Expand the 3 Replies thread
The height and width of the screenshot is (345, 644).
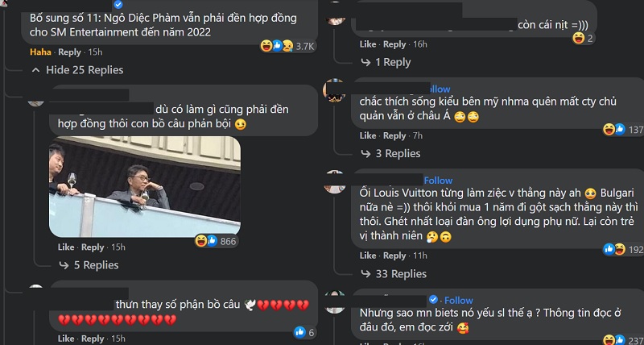pos(390,154)
